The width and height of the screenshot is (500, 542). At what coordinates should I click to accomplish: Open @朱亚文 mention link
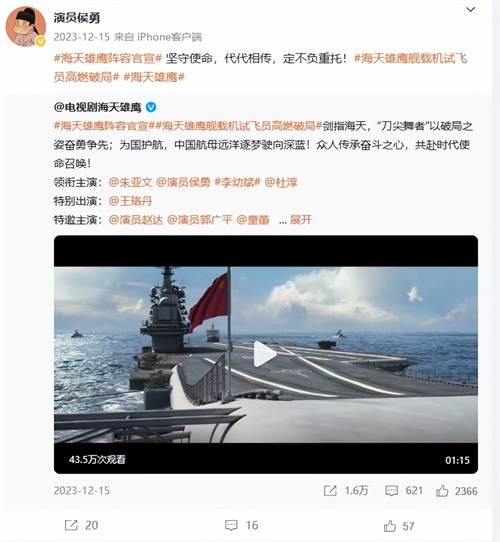pos(130,182)
